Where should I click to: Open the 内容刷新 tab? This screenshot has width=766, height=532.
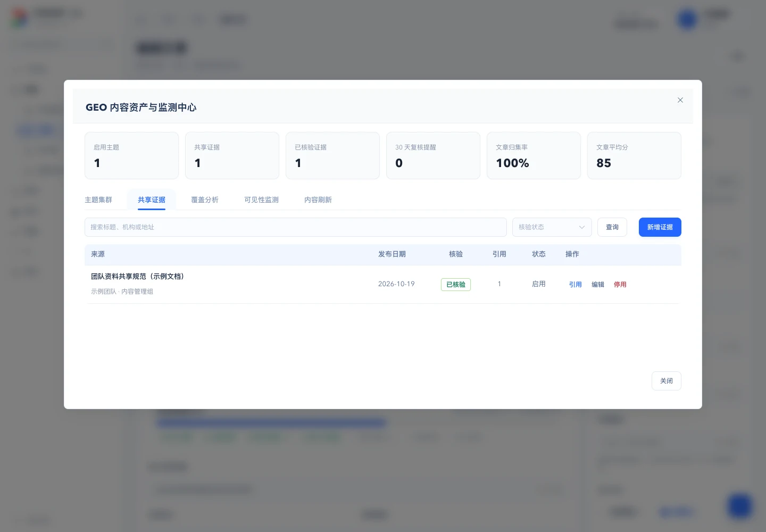pos(318,200)
